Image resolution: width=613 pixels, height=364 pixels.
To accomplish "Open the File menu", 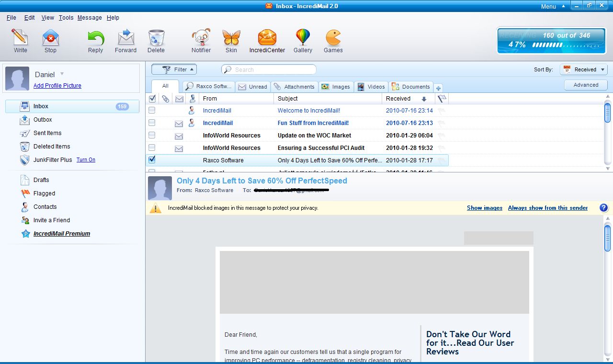I will [x=11, y=18].
